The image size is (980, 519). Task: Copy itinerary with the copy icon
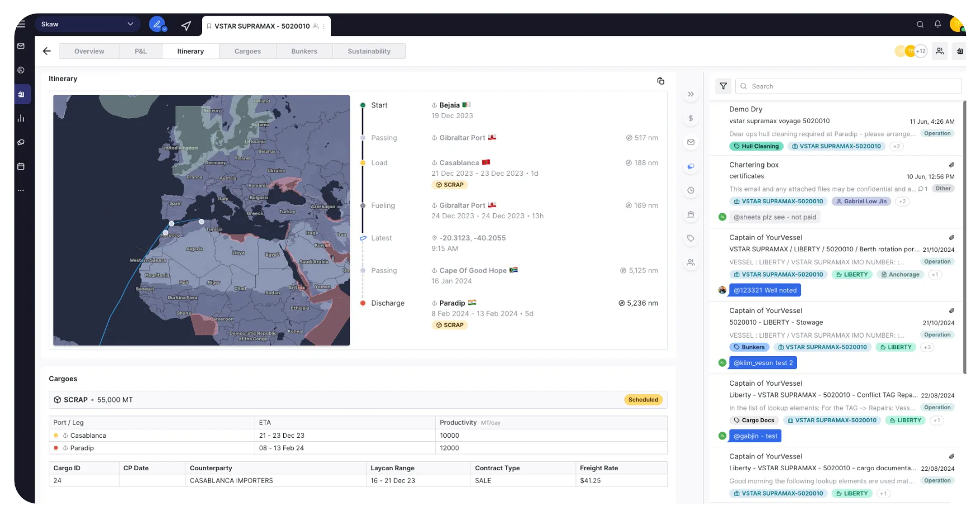[660, 81]
